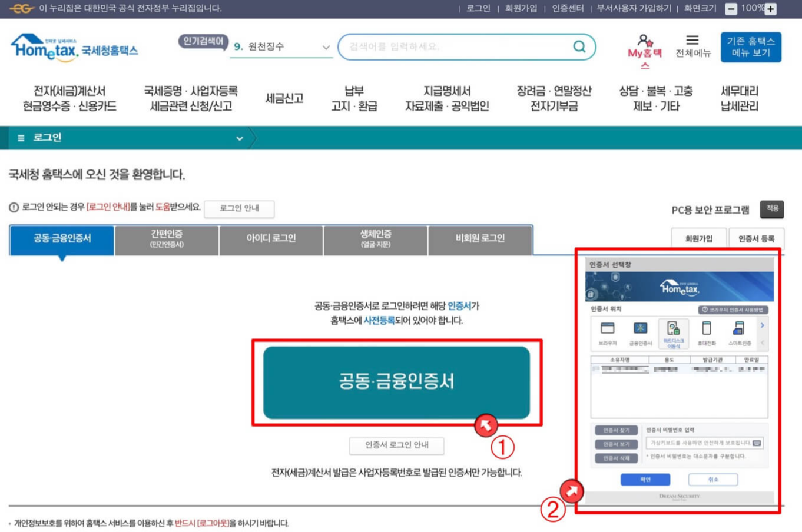Open 납부 고지·환급 menu
The image size is (802, 532).
[354, 98]
